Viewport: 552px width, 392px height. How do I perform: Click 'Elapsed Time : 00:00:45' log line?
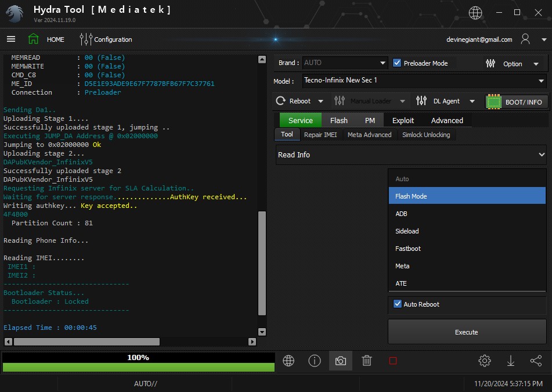coord(50,328)
